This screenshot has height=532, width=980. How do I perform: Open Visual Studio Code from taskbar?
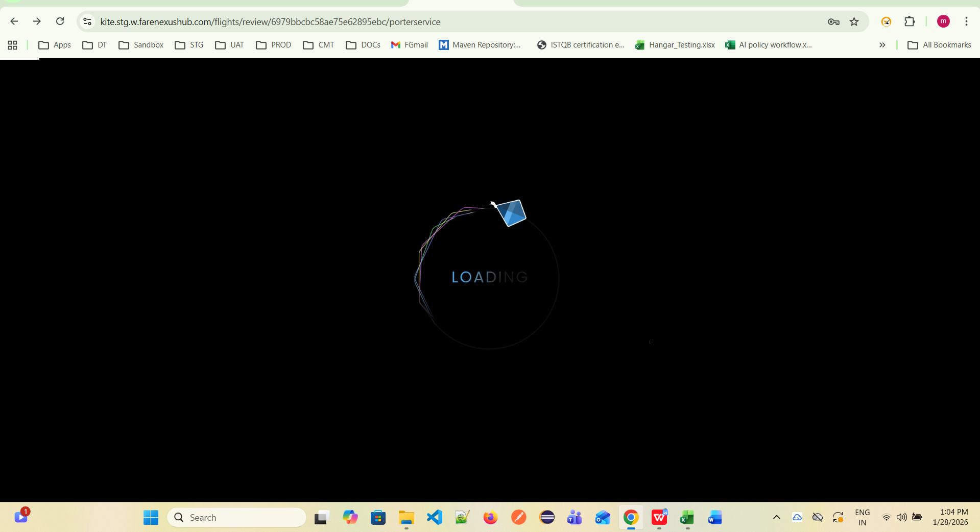point(434,517)
